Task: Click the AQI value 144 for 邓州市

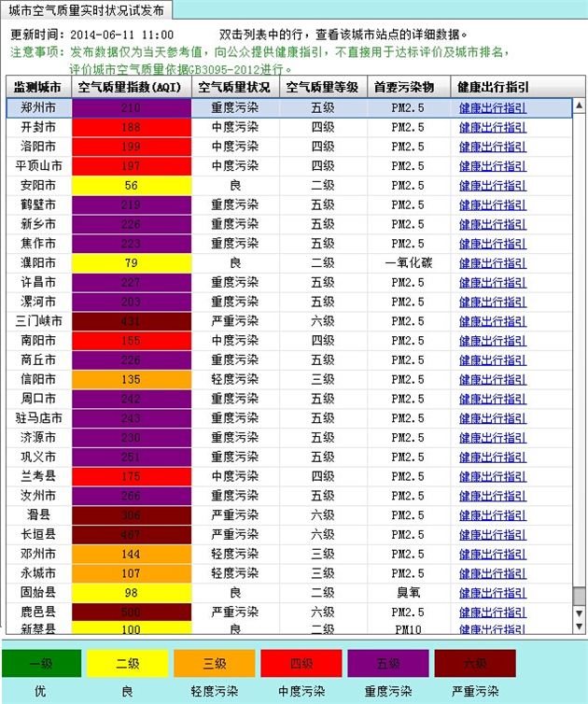Action: 132,554
